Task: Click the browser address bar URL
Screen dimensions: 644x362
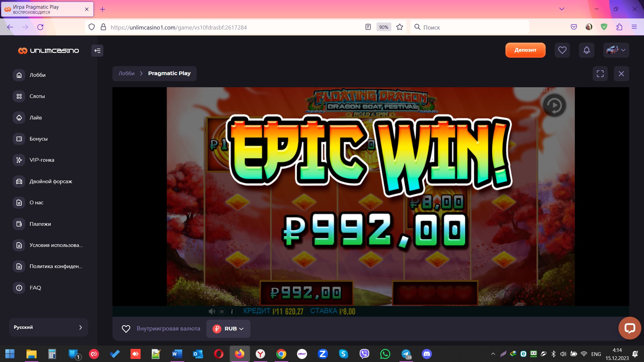Action: (179, 28)
